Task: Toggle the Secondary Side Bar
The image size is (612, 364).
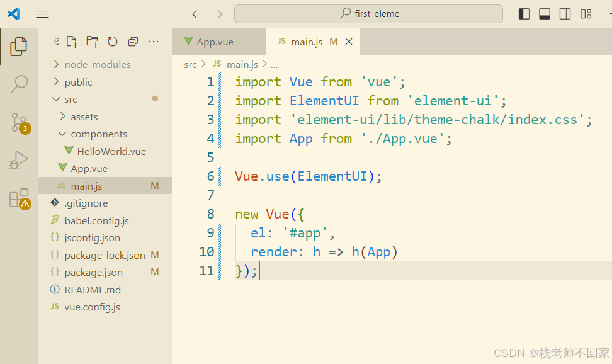Action: [x=564, y=13]
